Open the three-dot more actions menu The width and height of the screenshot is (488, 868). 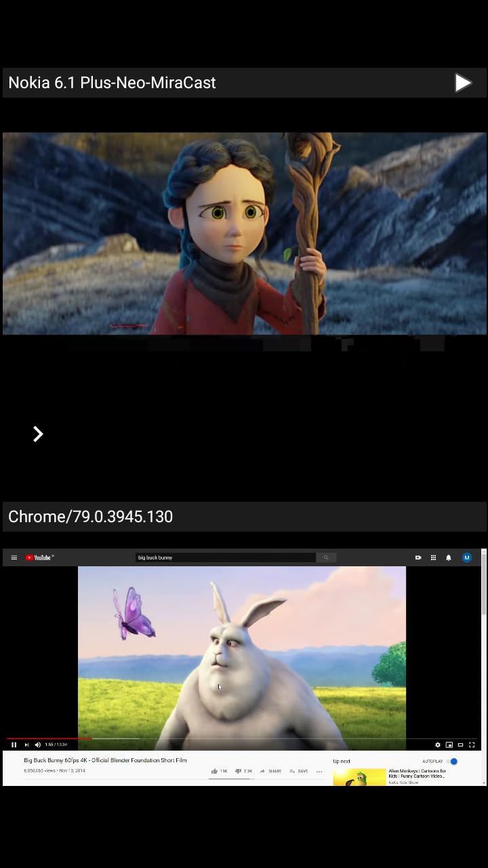point(319,772)
